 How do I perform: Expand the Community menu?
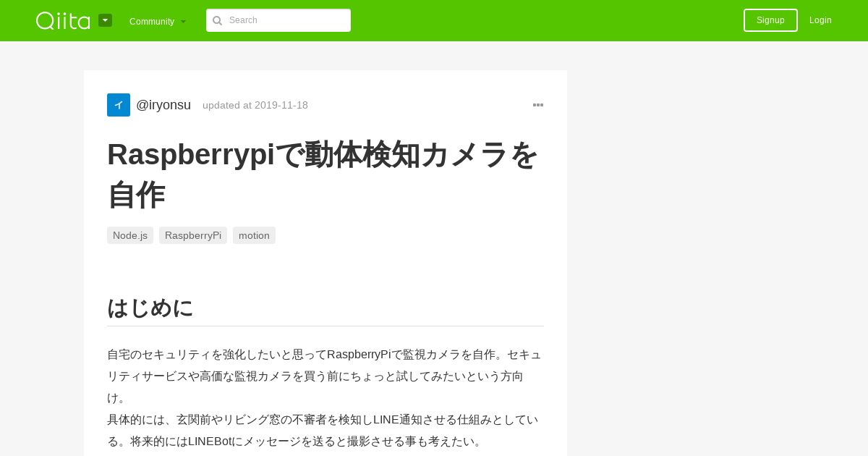pyautogui.click(x=158, y=21)
